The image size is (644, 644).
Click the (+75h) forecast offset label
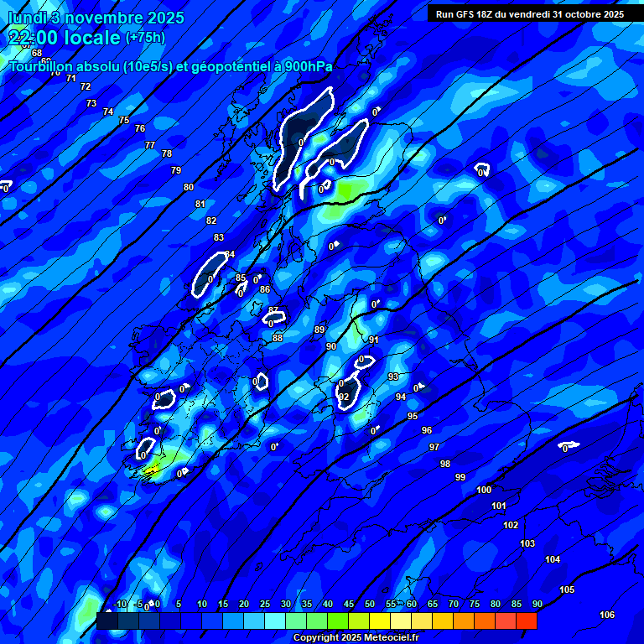(x=145, y=38)
